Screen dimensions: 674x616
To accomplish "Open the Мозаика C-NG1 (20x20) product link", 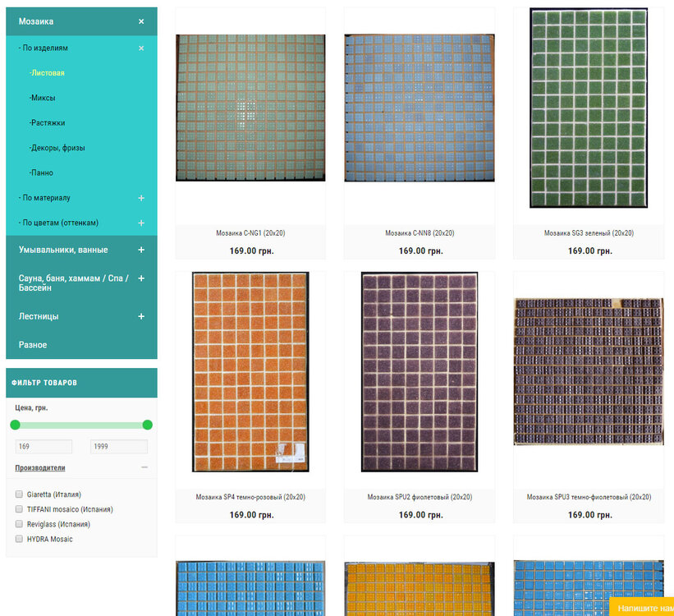I will 250,233.
